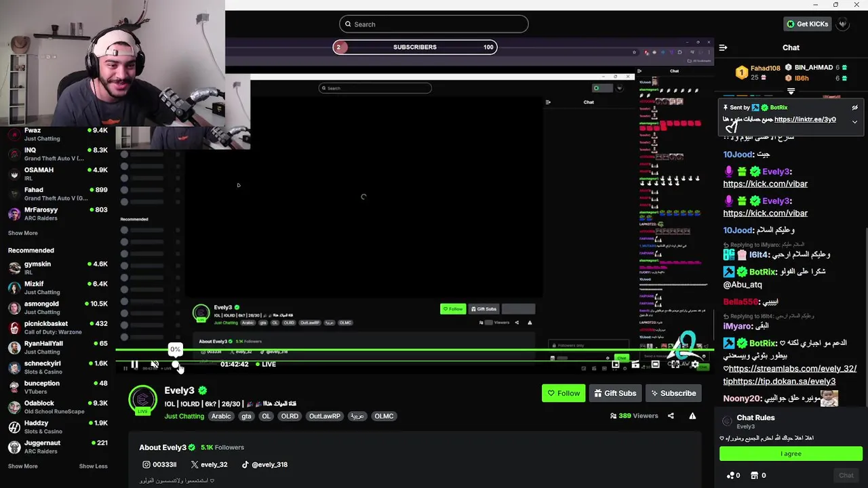The width and height of the screenshot is (868, 488).
Task: Collapse the chat panel arrow icon
Action: point(723,47)
